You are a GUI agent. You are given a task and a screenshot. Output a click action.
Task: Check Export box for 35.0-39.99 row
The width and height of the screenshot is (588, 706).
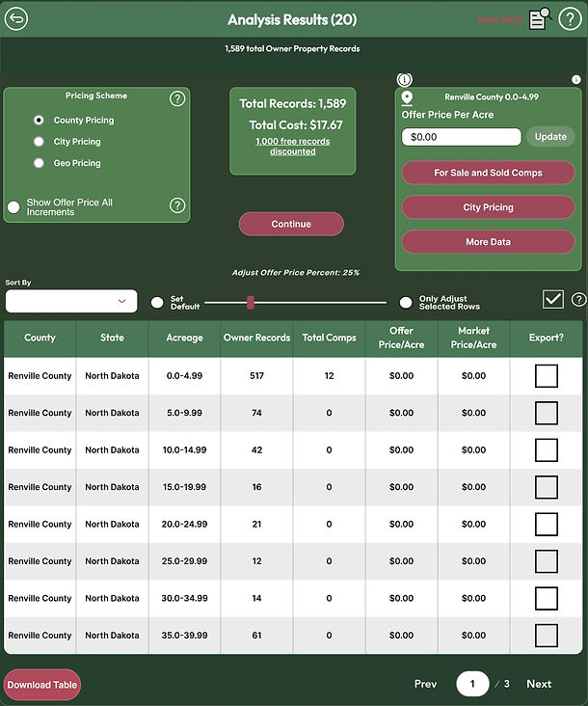[x=547, y=636]
